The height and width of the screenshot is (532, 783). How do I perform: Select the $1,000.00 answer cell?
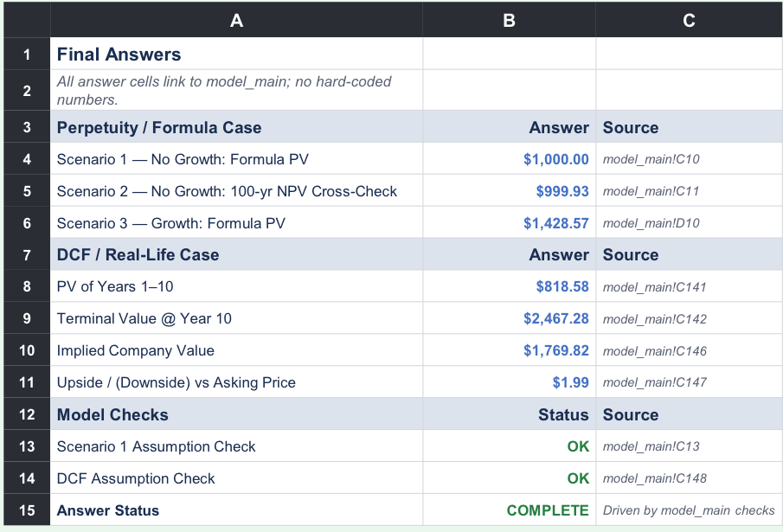coord(509,159)
